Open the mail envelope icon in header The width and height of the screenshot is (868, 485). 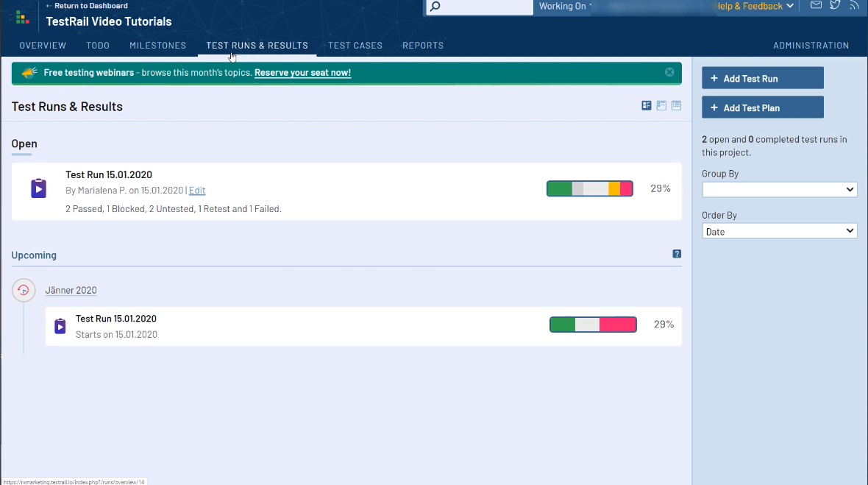click(x=816, y=5)
